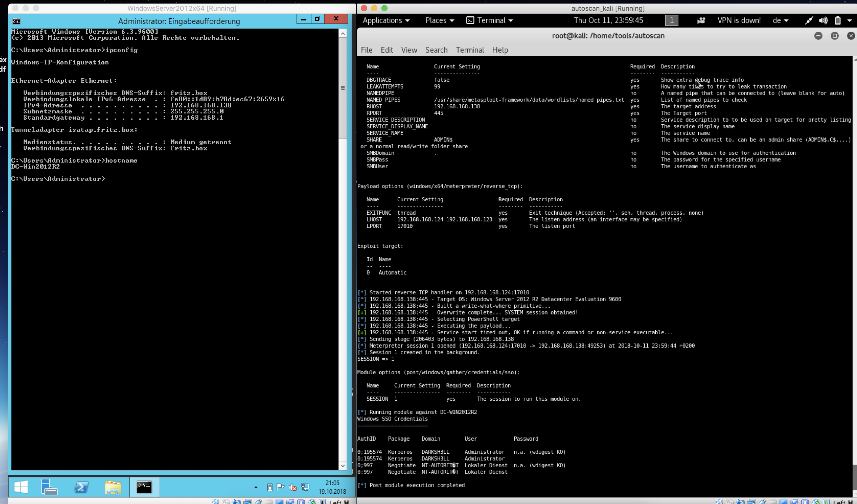857x504 pixels.
Task: Open the Terminal menu in the terminal menubar
Action: pyautogui.click(x=470, y=50)
